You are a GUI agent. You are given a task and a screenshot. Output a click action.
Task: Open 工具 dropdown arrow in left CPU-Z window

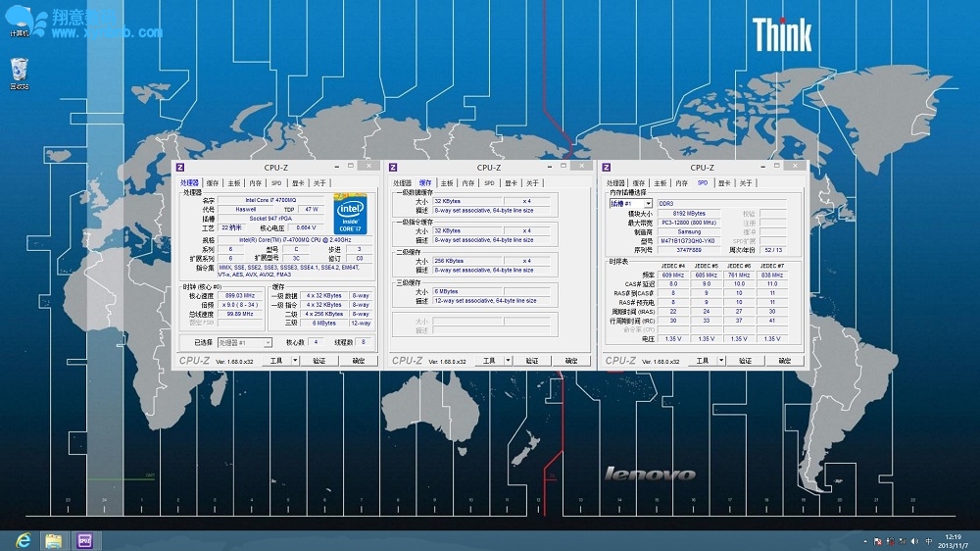coord(295,361)
